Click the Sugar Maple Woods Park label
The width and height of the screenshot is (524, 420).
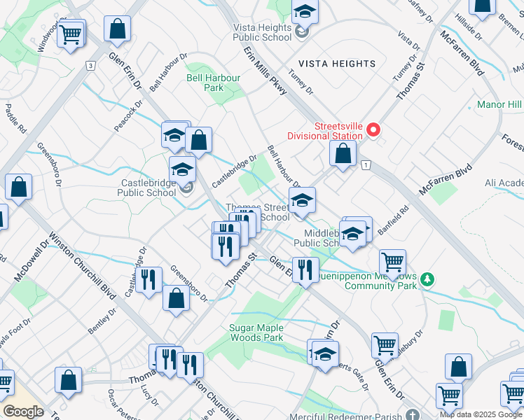point(256,332)
